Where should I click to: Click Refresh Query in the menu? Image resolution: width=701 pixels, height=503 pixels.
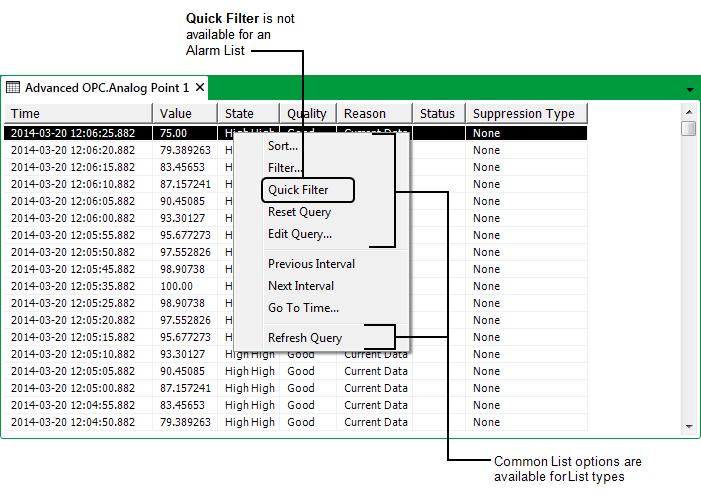point(304,338)
